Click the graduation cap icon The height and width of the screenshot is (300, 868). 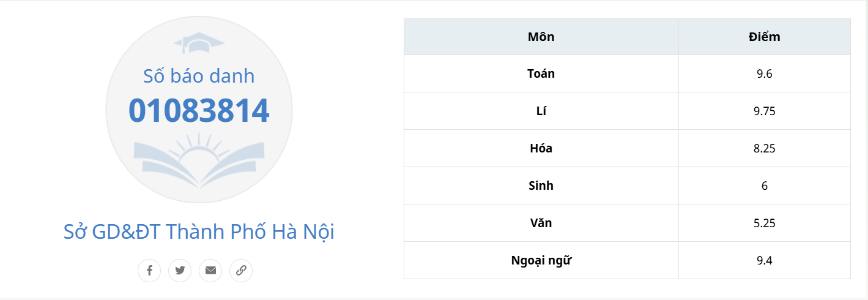point(199,43)
